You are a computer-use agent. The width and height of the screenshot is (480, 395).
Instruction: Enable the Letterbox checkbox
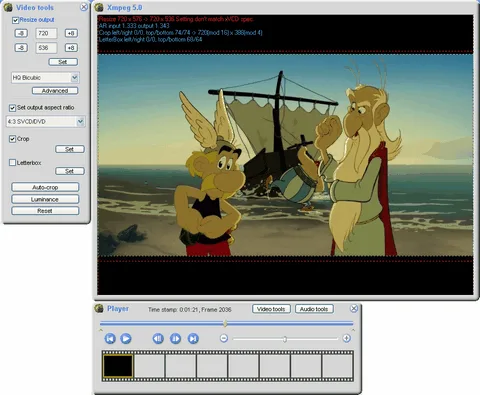click(12, 163)
